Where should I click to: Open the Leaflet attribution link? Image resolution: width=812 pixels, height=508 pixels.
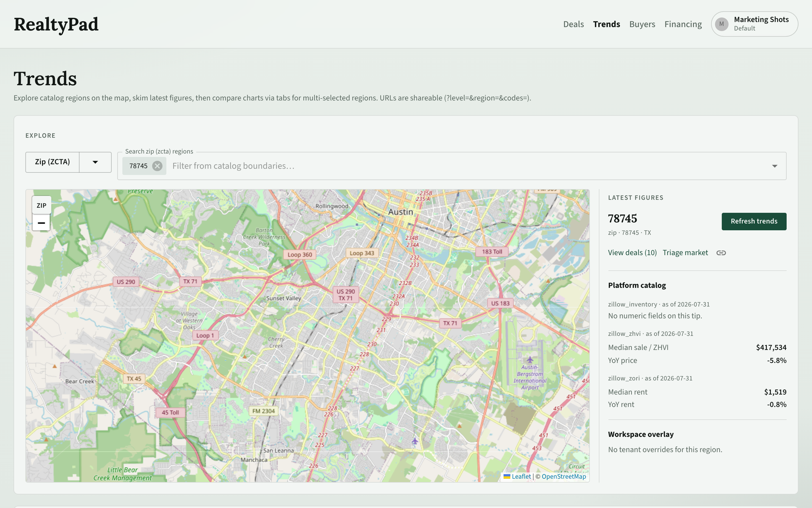tap(521, 476)
